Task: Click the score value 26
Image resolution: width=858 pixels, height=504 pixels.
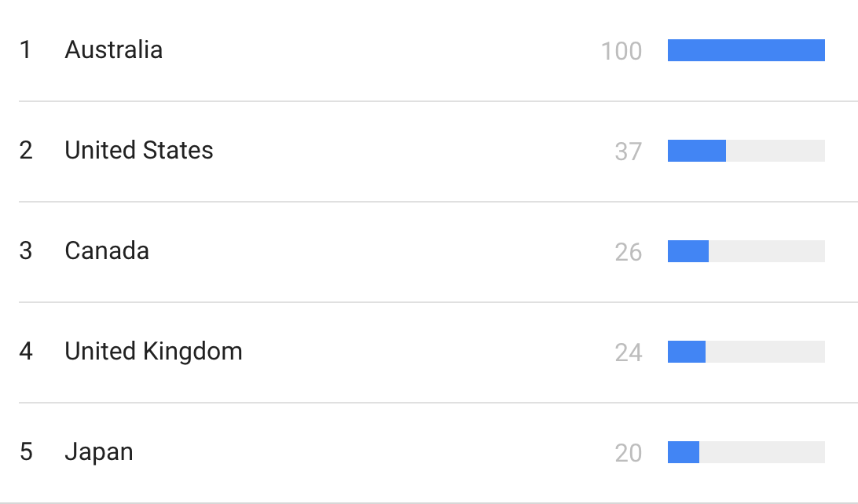Action: [x=629, y=253]
